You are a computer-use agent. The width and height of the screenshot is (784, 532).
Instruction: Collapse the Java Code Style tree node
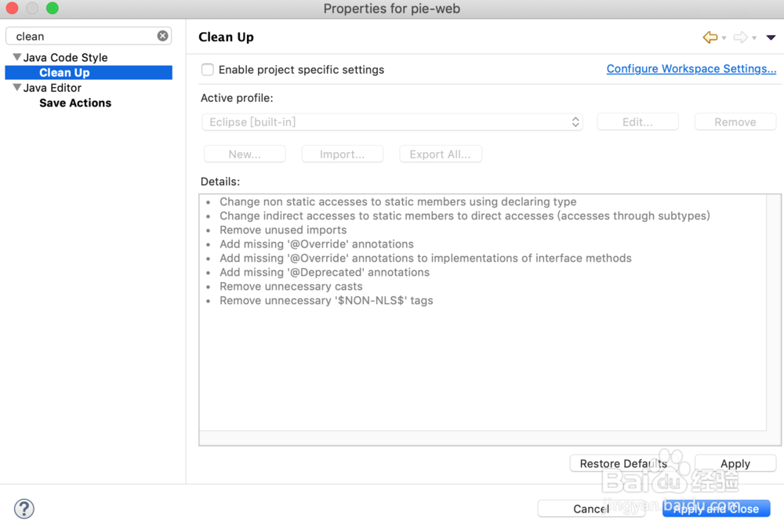click(x=16, y=57)
